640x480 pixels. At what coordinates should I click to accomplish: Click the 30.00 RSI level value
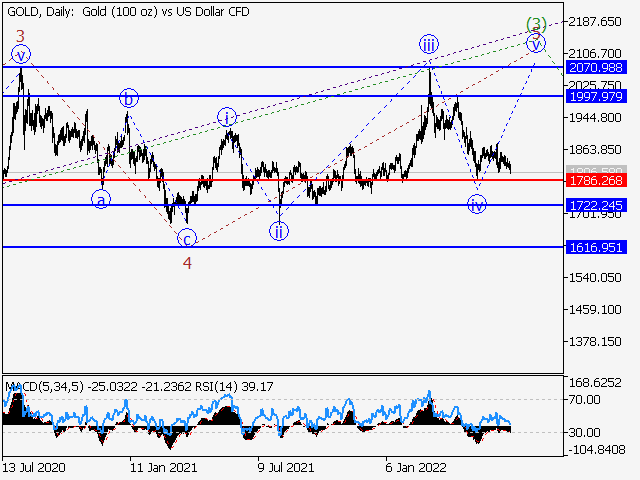click(x=584, y=433)
